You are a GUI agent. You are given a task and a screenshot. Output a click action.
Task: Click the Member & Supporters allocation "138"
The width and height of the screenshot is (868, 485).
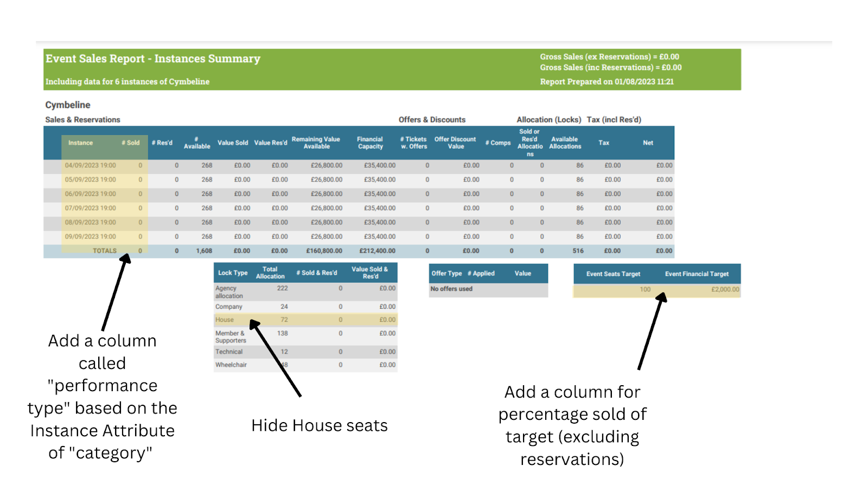tap(283, 333)
